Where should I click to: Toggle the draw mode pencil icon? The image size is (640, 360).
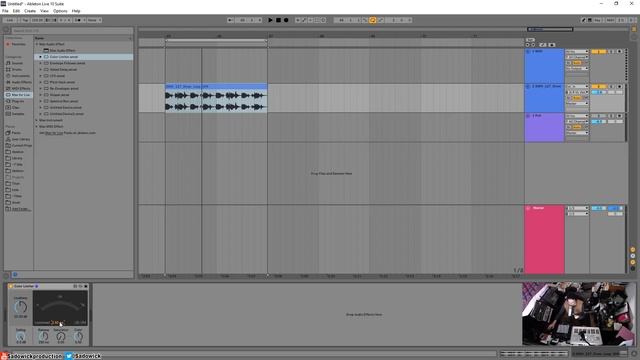[583, 20]
